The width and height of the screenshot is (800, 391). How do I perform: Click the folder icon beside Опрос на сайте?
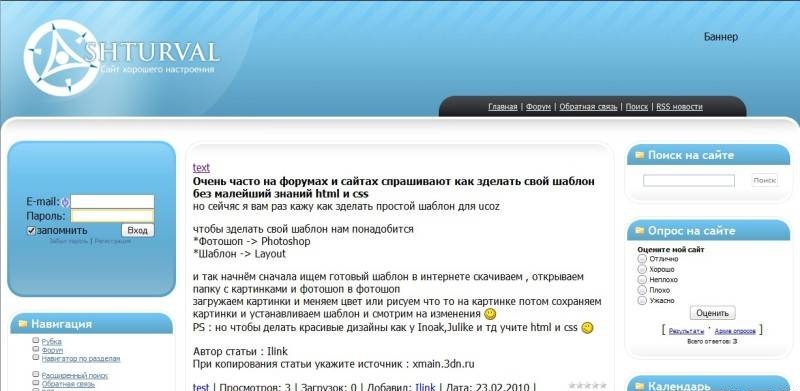click(x=639, y=231)
